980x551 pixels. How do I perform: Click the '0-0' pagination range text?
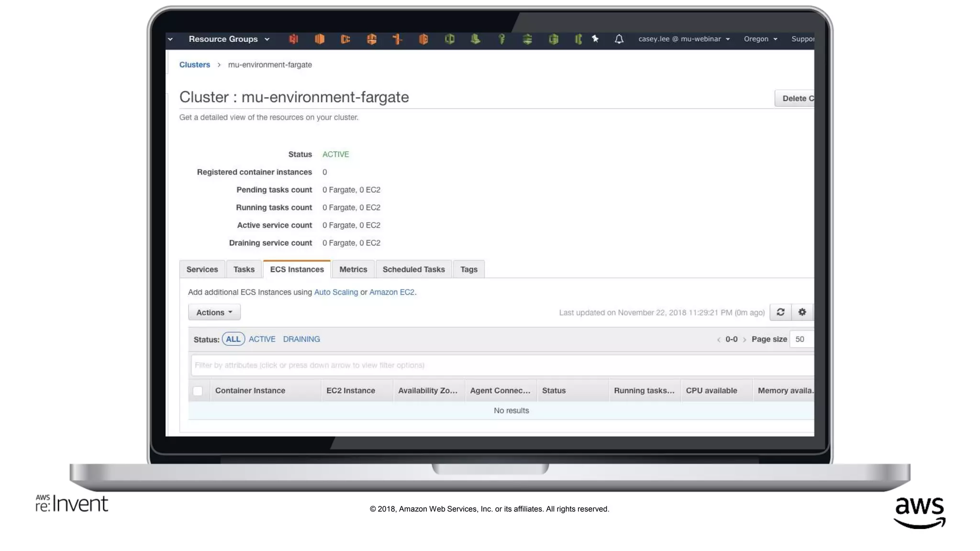[732, 339]
